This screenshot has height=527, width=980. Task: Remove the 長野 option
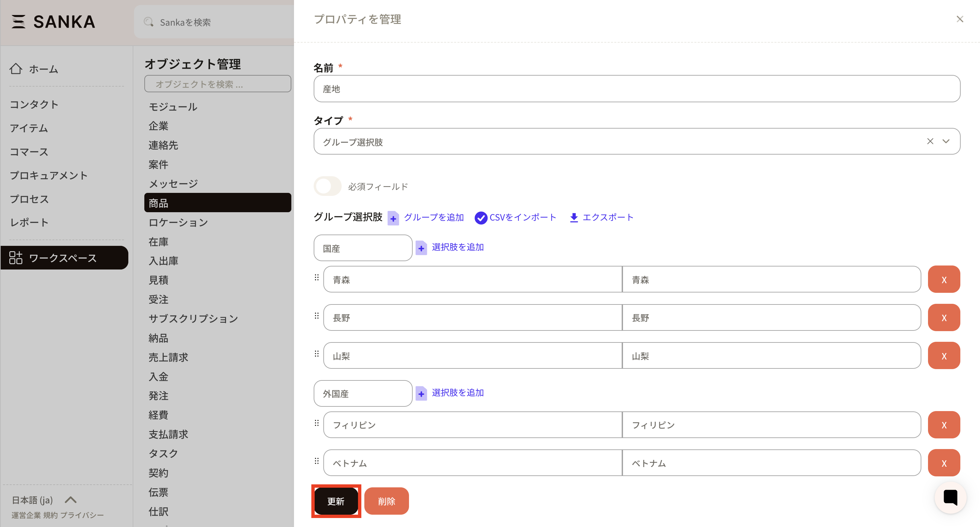point(944,317)
